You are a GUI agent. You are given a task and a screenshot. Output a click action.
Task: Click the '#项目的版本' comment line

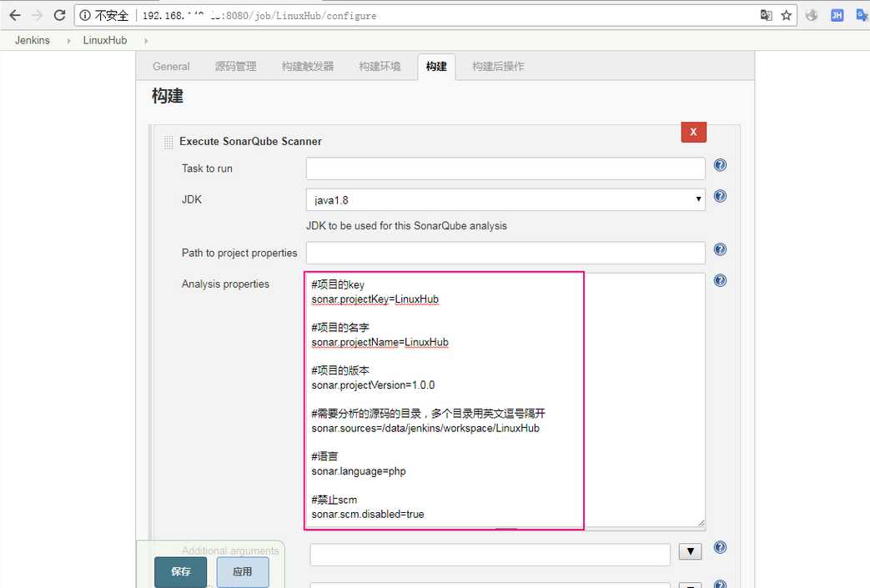pyautogui.click(x=340, y=370)
